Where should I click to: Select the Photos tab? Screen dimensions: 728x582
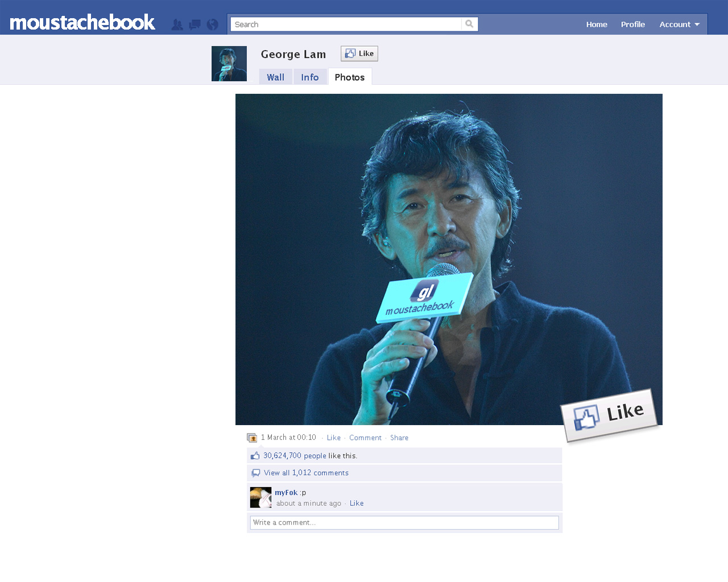point(350,77)
